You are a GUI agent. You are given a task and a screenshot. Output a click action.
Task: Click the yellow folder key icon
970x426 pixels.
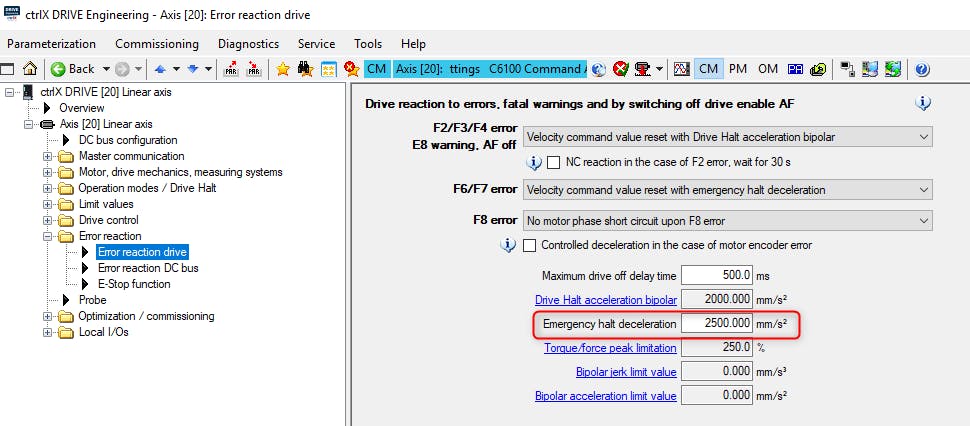[x=818, y=69]
